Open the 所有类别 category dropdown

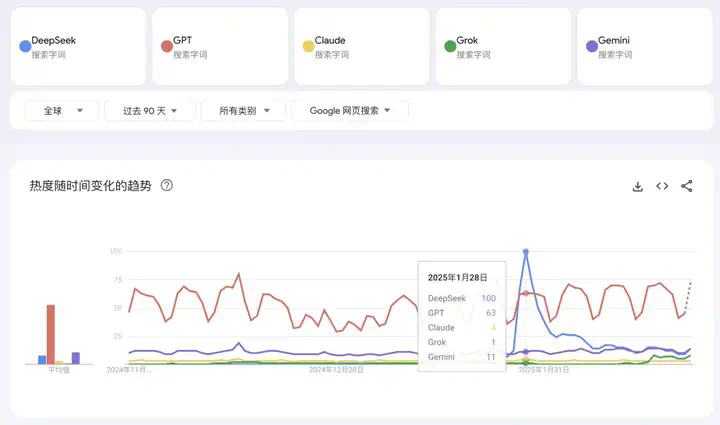(243, 111)
